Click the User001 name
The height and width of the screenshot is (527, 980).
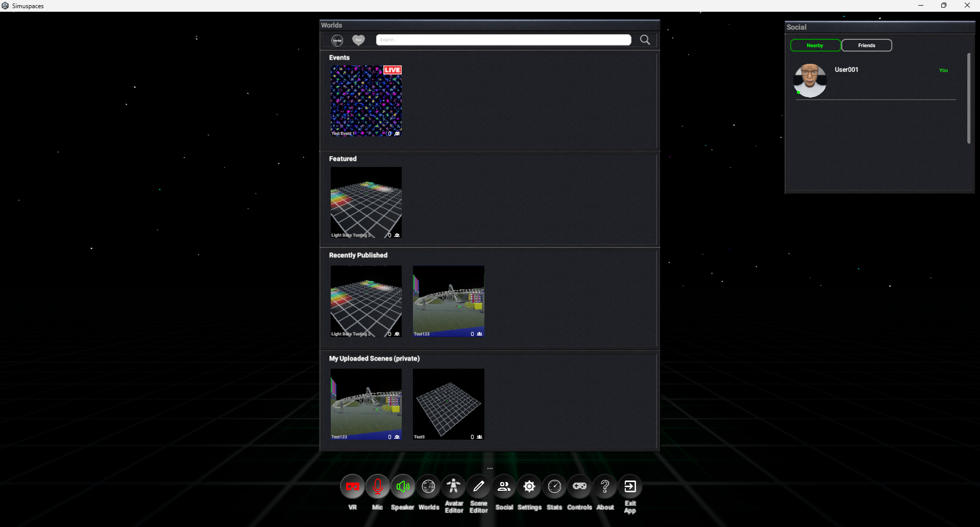click(x=846, y=69)
